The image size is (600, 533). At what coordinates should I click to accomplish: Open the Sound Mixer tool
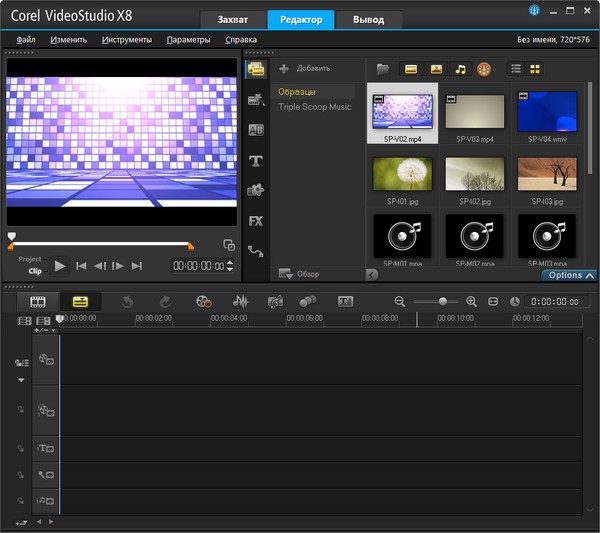pos(241,301)
